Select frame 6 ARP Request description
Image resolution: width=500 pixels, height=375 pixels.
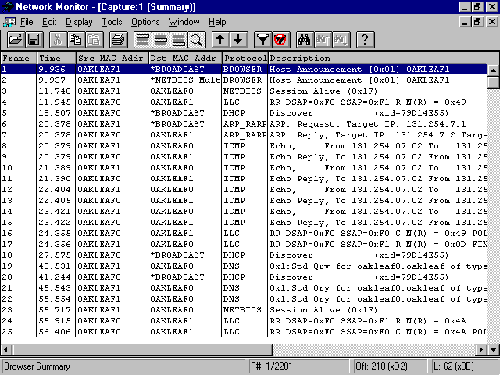(368, 124)
